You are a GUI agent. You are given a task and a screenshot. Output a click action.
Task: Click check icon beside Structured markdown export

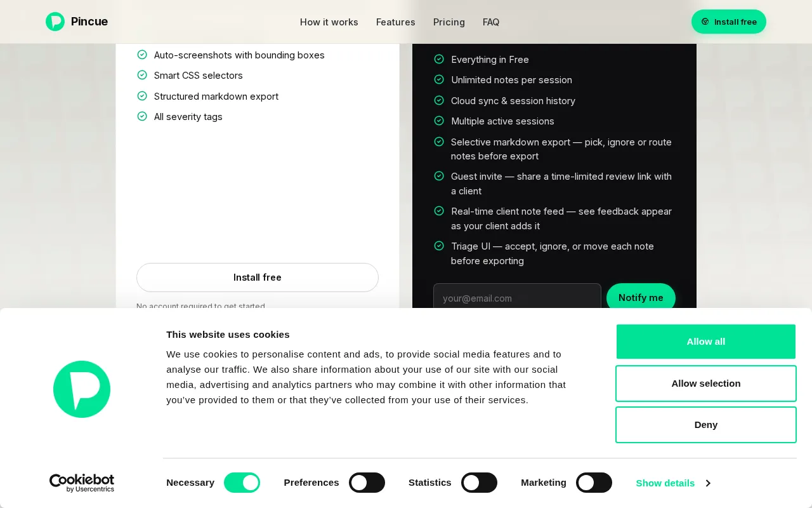pyautogui.click(x=142, y=96)
